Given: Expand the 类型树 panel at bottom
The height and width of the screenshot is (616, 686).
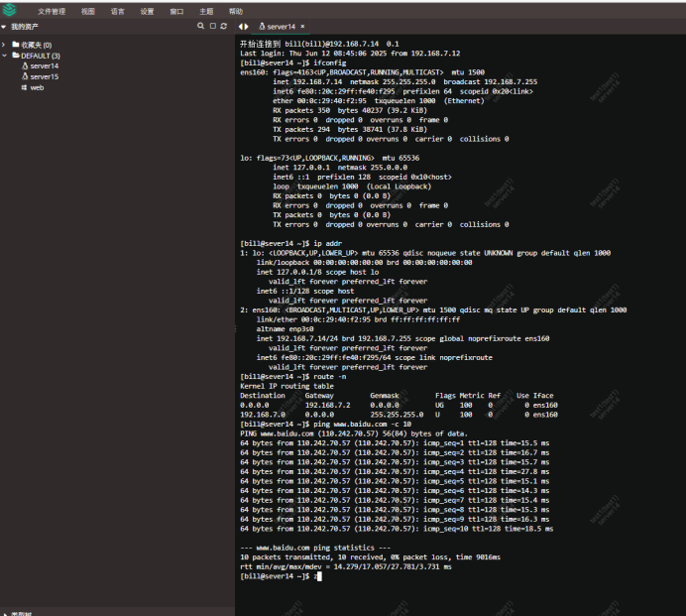Looking at the screenshot, I should tap(5, 613).
